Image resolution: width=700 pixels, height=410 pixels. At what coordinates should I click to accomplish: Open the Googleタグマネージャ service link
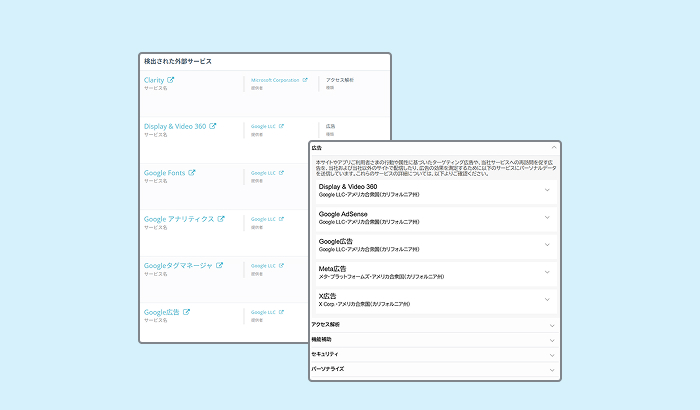click(178, 266)
